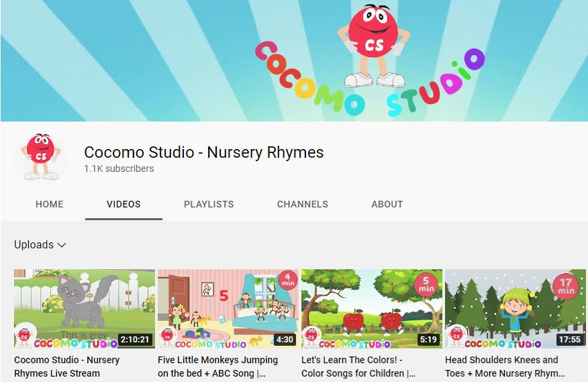Screen dimensions: 588x382
Task: Open the Let's Learn The Colors title
Action: pos(358,367)
